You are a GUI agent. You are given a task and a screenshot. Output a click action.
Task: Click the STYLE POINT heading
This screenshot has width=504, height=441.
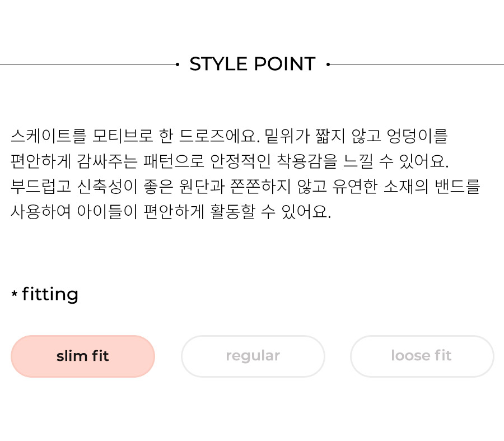tap(253, 64)
